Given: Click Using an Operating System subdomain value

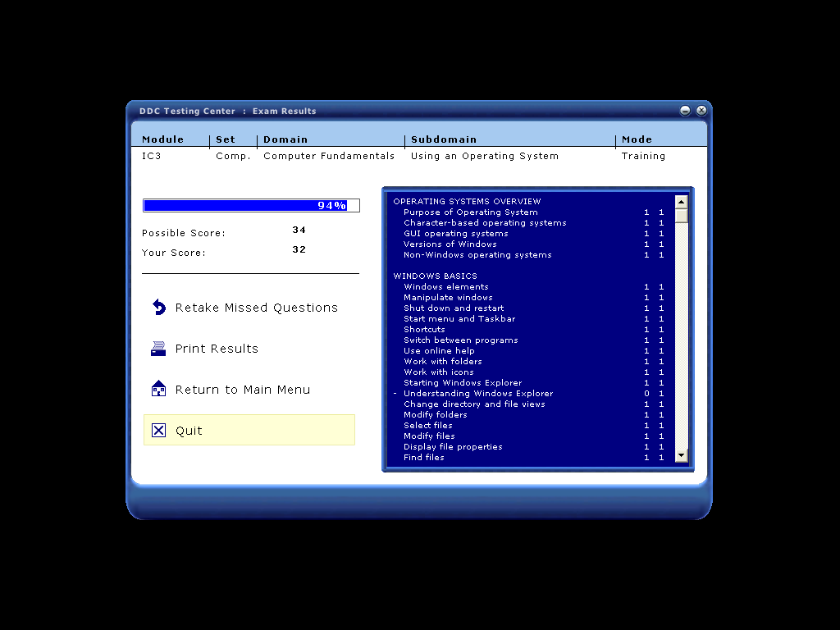Looking at the screenshot, I should [485, 156].
